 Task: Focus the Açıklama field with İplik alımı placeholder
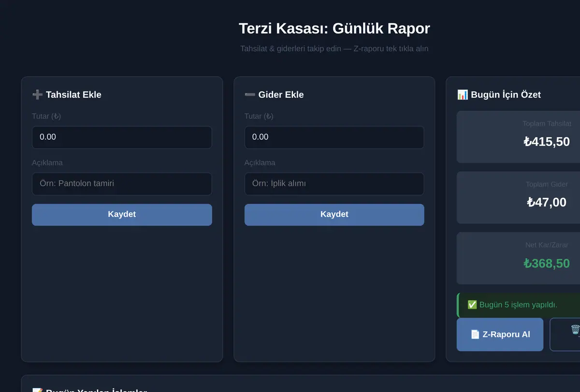[x=334, y=184]
